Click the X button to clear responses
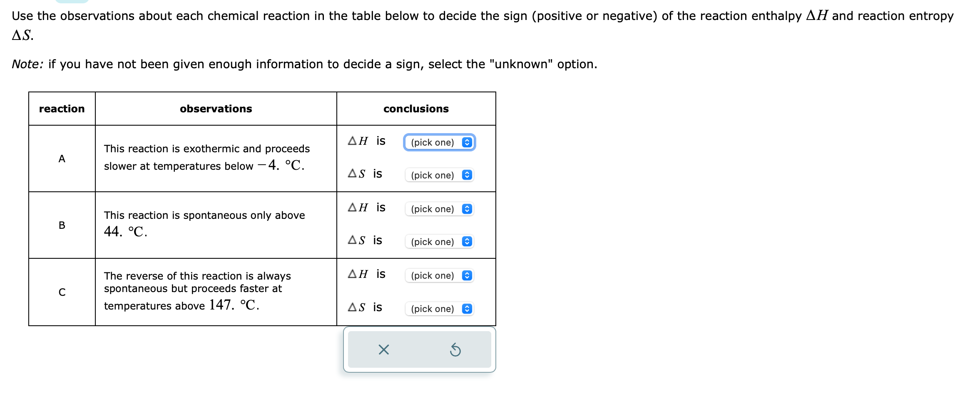The image size is (980, 416). point(383,350)
